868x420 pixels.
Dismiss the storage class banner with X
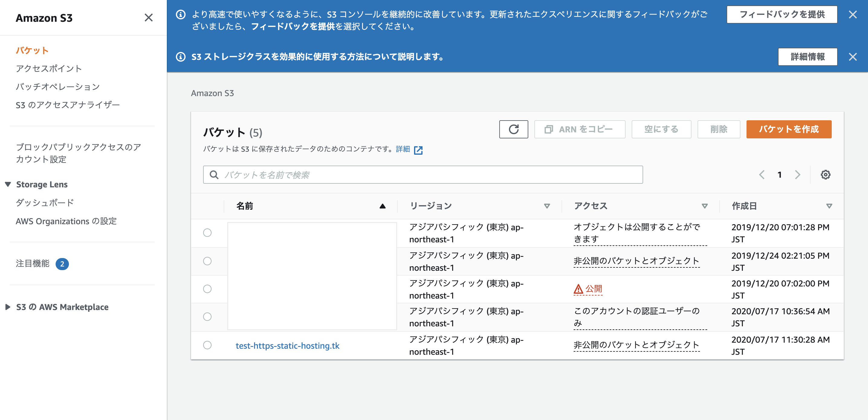click(853, 57)
